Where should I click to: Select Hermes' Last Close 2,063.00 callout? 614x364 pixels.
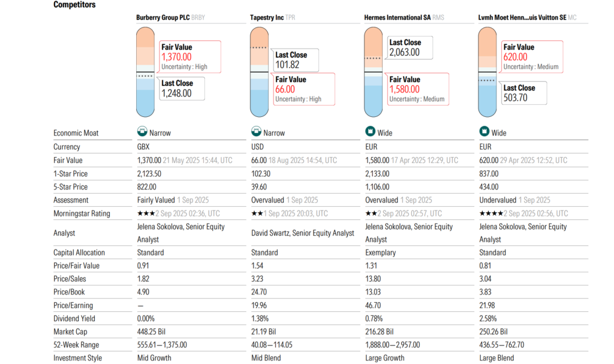point(410,47)
